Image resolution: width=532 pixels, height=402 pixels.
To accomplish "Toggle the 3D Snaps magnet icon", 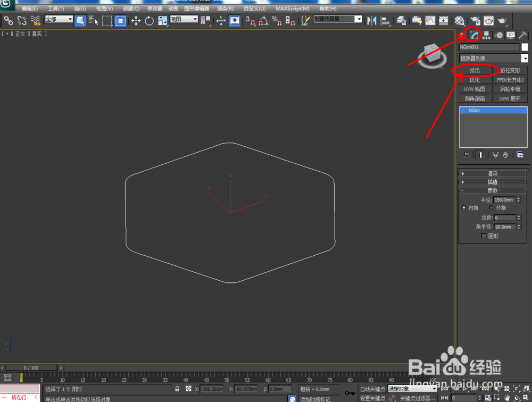I will [251, 21].
